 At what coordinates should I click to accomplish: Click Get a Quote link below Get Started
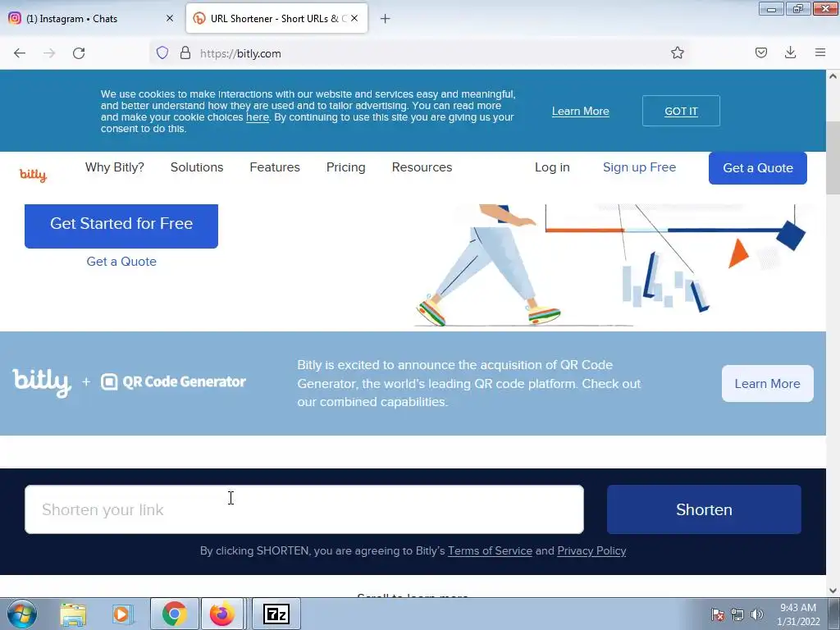click(121, 262)
